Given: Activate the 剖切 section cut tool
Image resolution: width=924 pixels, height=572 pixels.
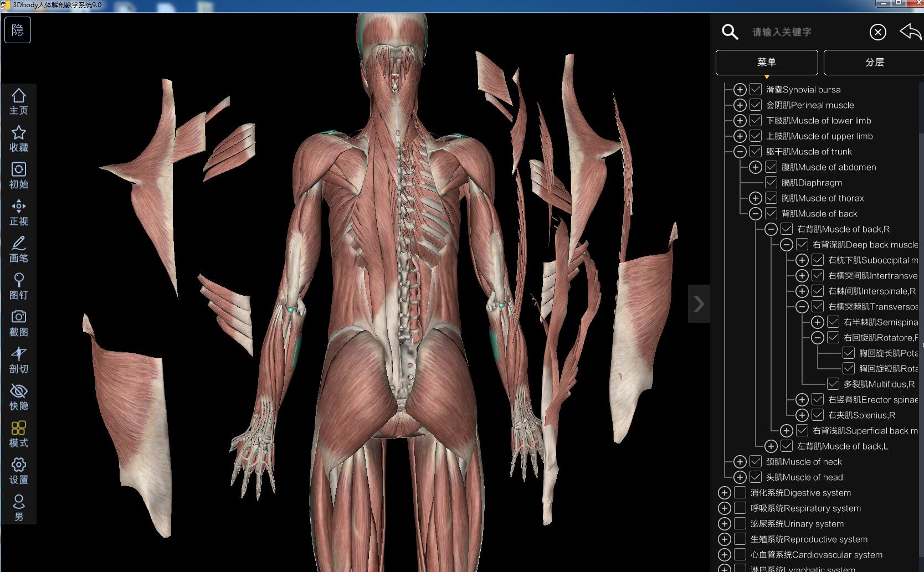Looking at the screenshot, I should tap(18, 360).
